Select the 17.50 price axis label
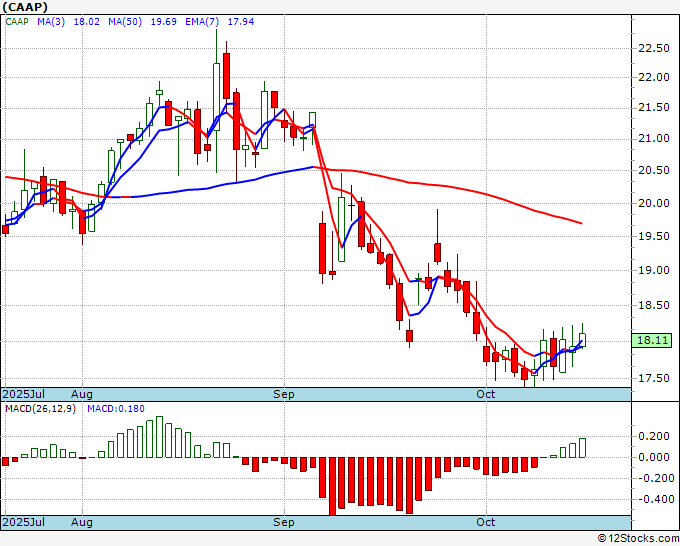This screenshot has width=680, height=546. click(x=654, y=378)
